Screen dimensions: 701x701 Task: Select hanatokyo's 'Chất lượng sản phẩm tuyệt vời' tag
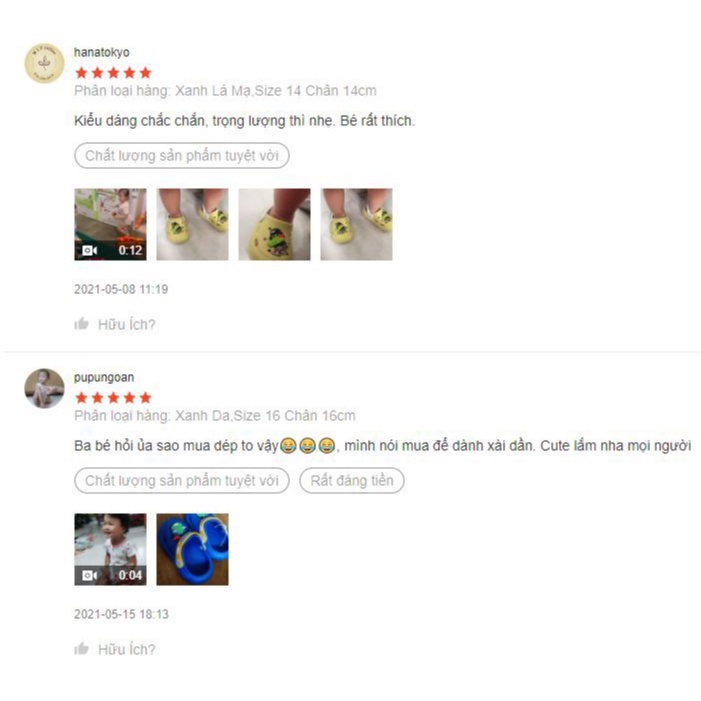[182, 156]
